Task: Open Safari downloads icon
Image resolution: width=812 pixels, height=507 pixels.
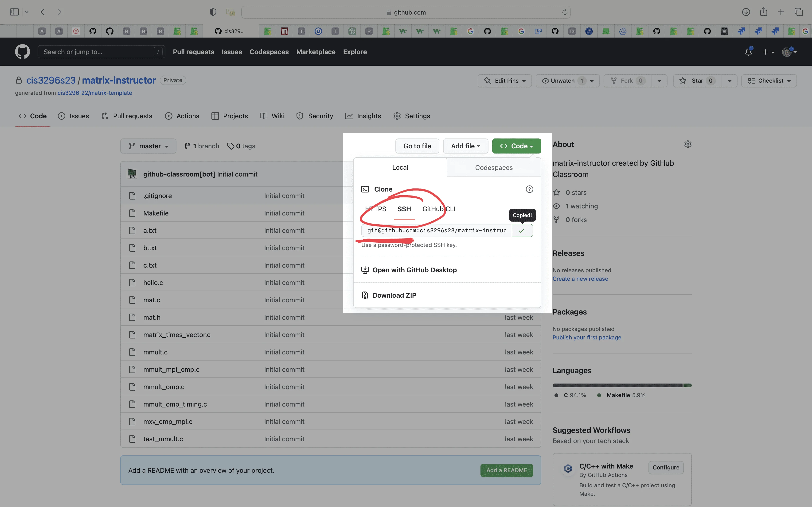Action: point(746,12)
